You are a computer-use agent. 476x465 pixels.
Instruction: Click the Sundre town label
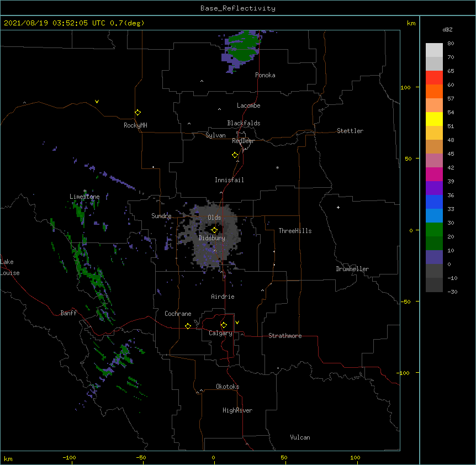coord(161,216)
